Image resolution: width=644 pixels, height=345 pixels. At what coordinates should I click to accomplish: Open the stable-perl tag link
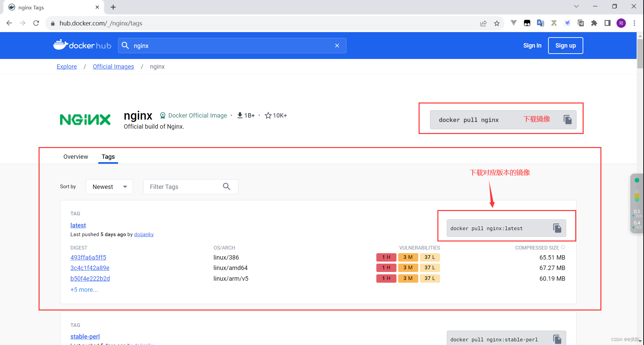(85, 337)
